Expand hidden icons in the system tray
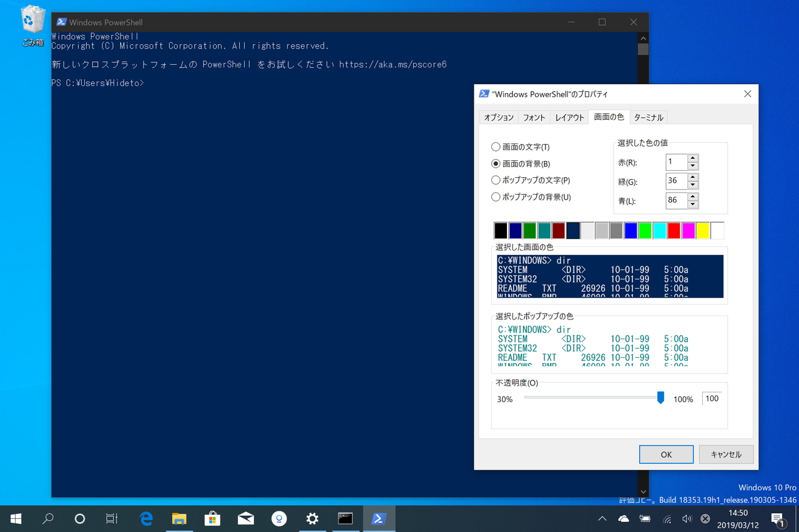This screenshot has width=799, height=532. click(x=602, y=518)
